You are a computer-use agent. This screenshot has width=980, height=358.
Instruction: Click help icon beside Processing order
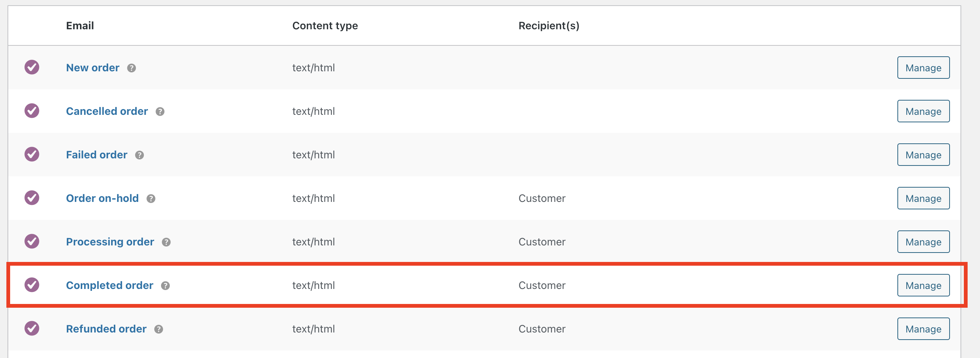[166, 242]
